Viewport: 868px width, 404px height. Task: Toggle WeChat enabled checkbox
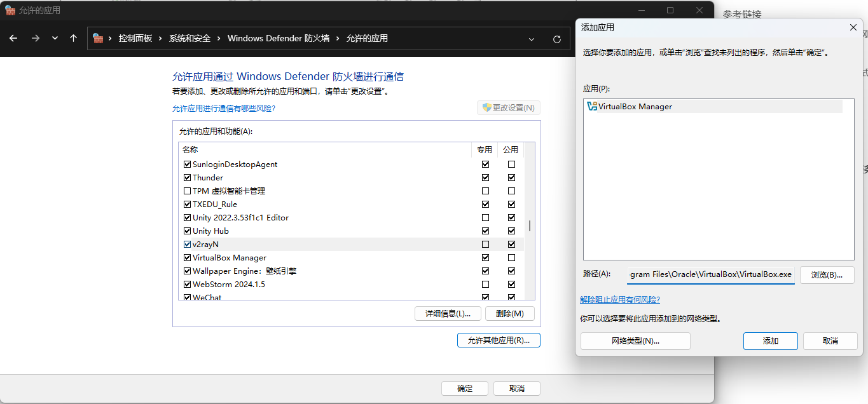point(188,297)
